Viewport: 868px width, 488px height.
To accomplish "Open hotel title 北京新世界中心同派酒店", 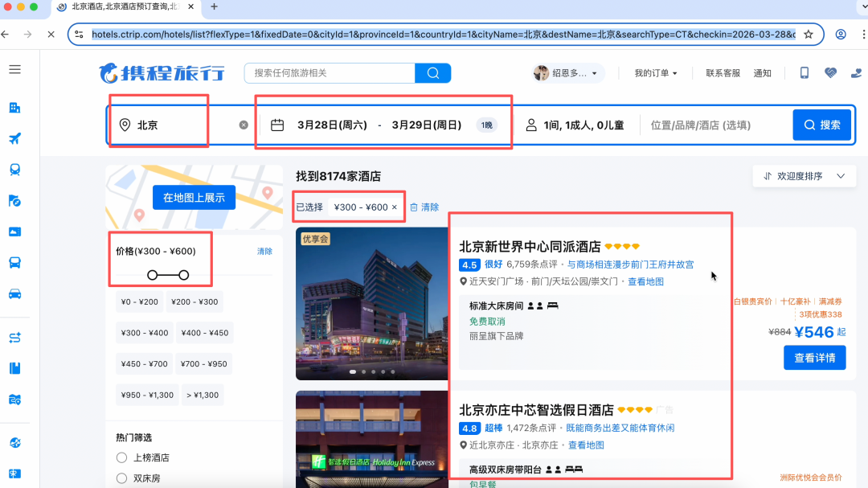I will pyautogui.click(x=530, y=247).
